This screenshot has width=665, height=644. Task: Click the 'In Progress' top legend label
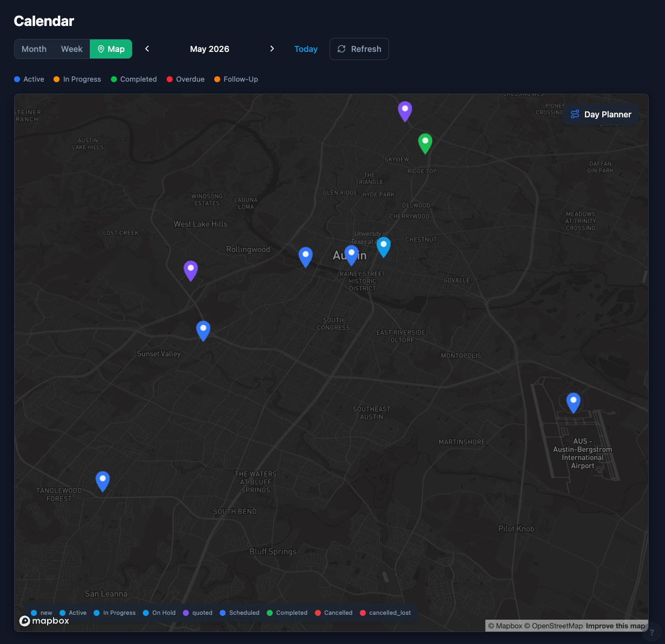pyautogui.click(x=82, y=79)
